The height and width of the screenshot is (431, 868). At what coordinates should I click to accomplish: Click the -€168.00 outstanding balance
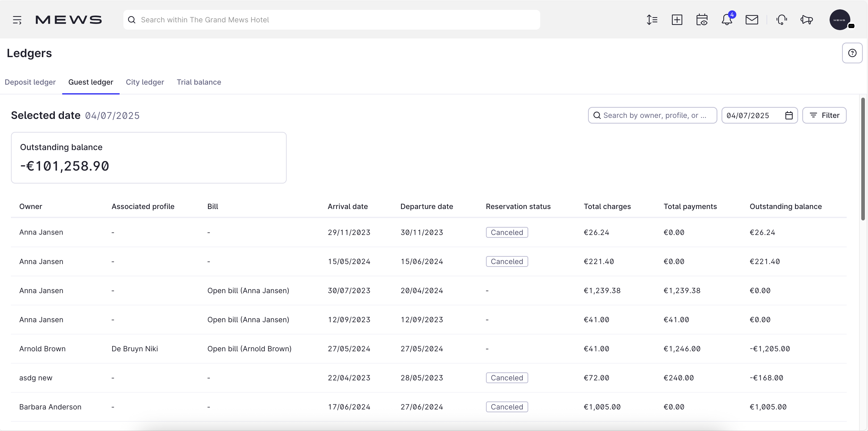766,378
